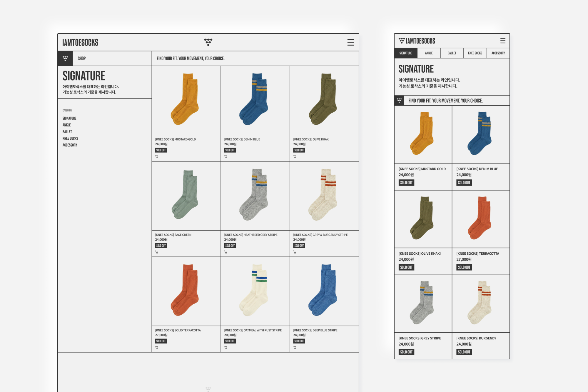The image size is (588, 392).
Task: Open the ACCESSORY tab in mobile navigation
Action: tap(498, 53)
